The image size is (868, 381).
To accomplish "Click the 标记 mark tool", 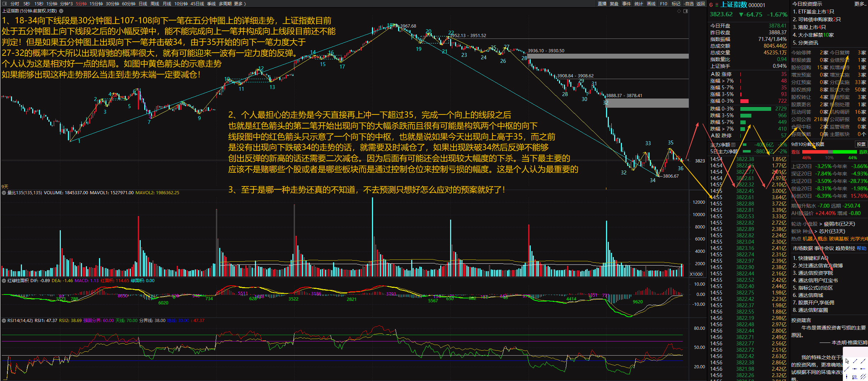I will [x=676, y=4].
